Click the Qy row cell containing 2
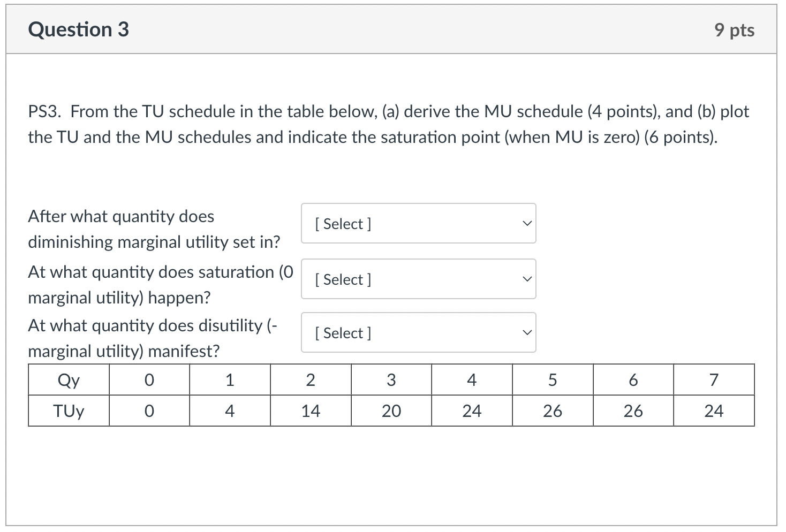 (x=311, y=380)
